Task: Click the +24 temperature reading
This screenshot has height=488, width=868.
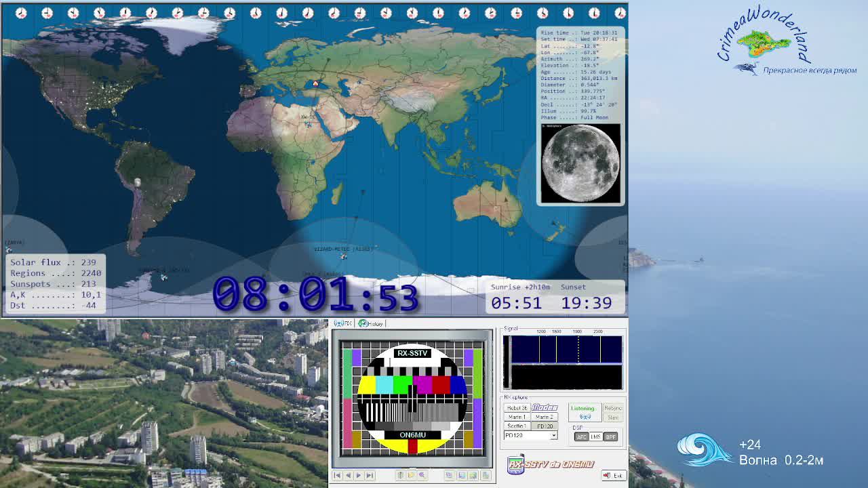Action: 750,445
